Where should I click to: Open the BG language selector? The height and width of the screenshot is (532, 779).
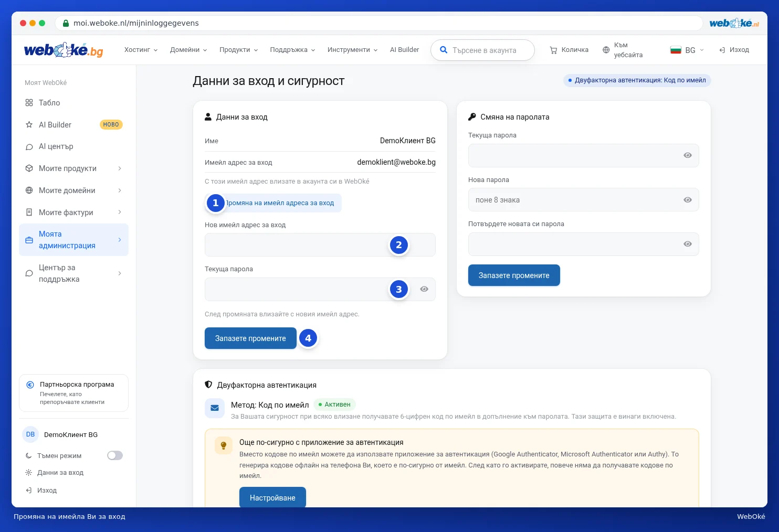tap(687, 50)
